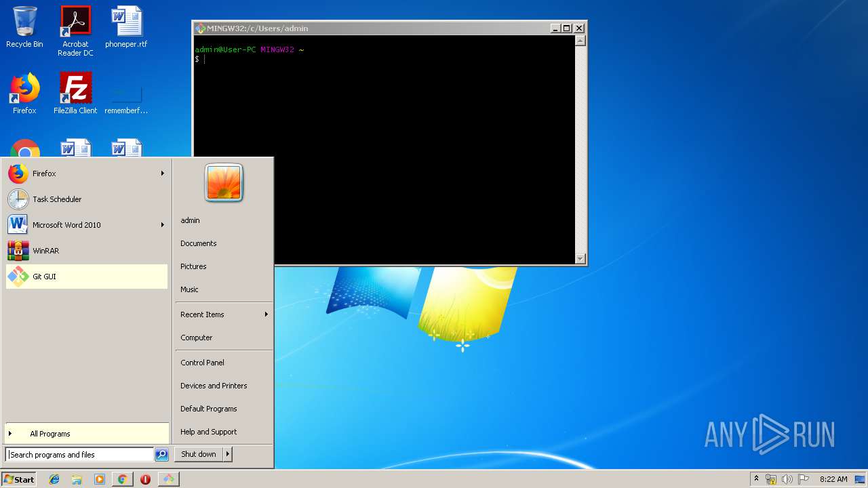Click the MINGW32 window title icon

pos(200,28)
